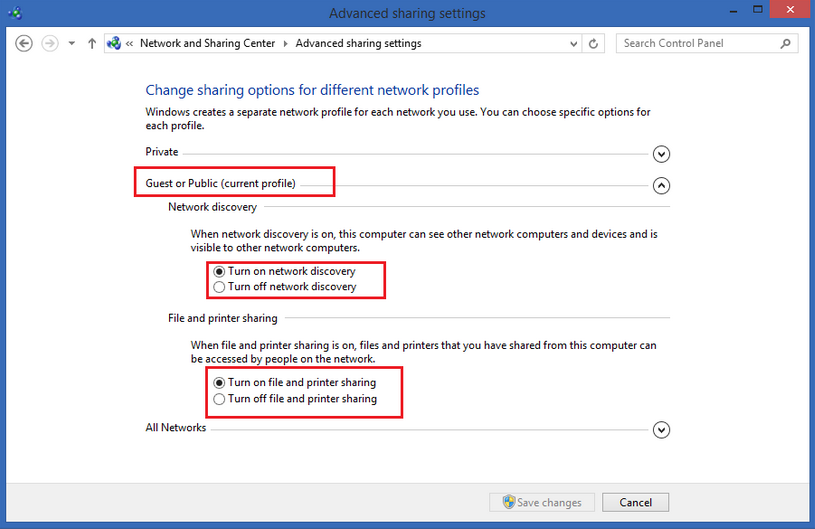Minimize the Advanced sharing settings window
This screenshot has width=815, height=529.
(x=733, y=10)
